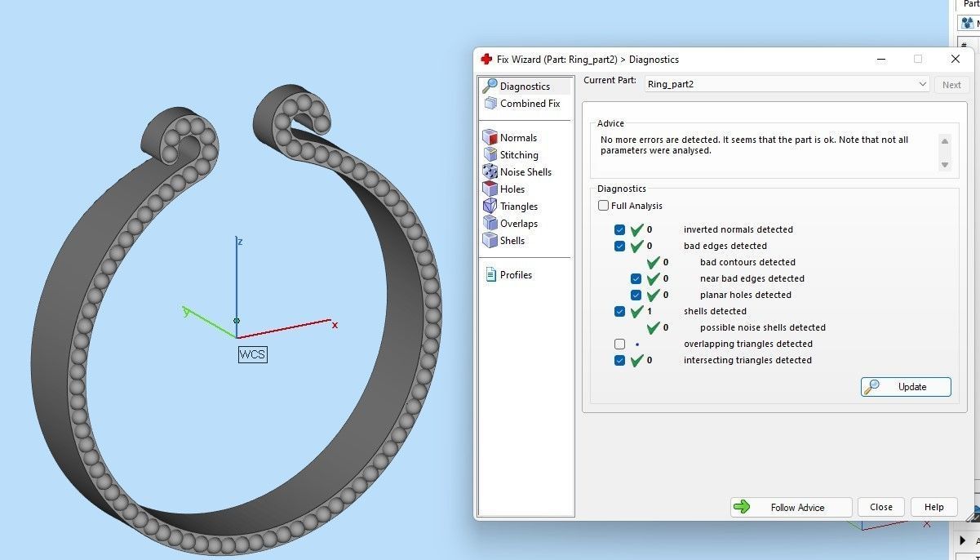Click the Close button at dialog bottom
The width and height of the screenshot is (980, 560).
coord(881,507)
